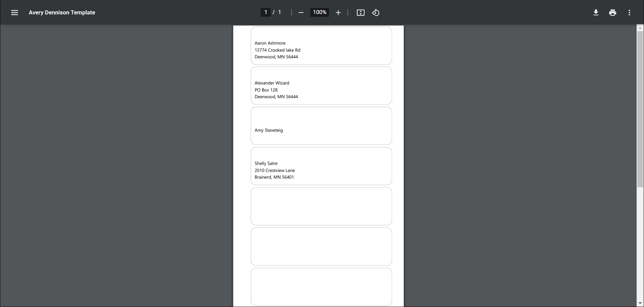Select the Shelly Satre address text
644x307 pixels.
[274, 170]
